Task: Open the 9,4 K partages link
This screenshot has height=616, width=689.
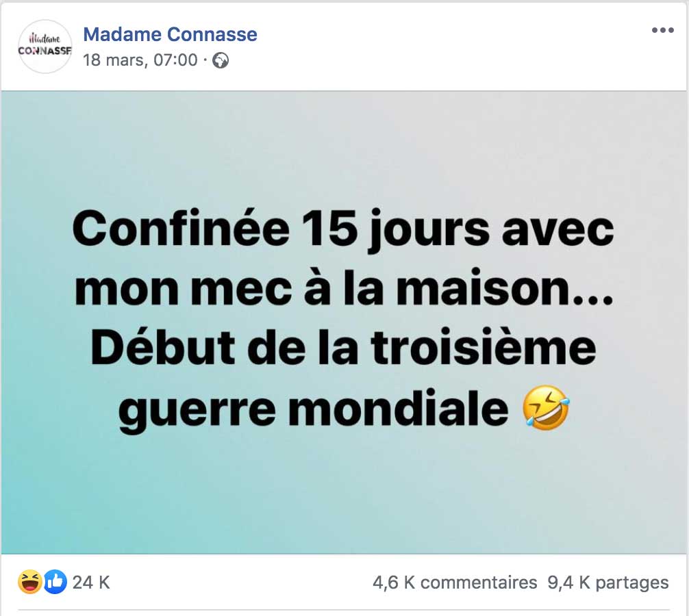Action: [608, 582]
